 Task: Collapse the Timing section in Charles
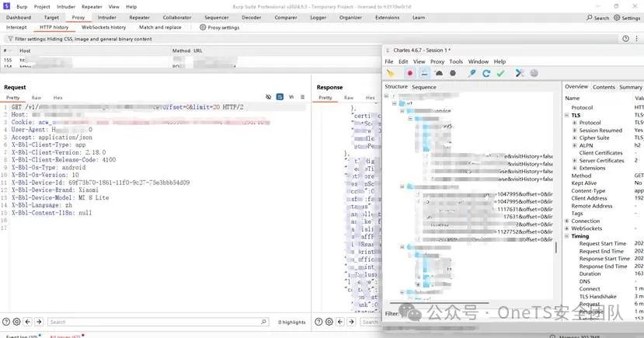(x=567, y=236)
